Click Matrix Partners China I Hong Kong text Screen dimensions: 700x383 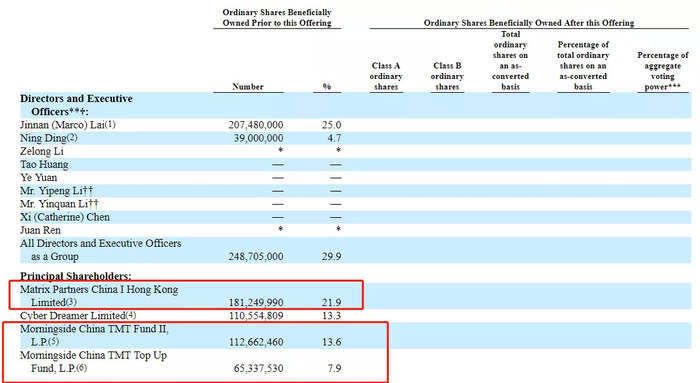pyautogui.click(x=99, y=290)
